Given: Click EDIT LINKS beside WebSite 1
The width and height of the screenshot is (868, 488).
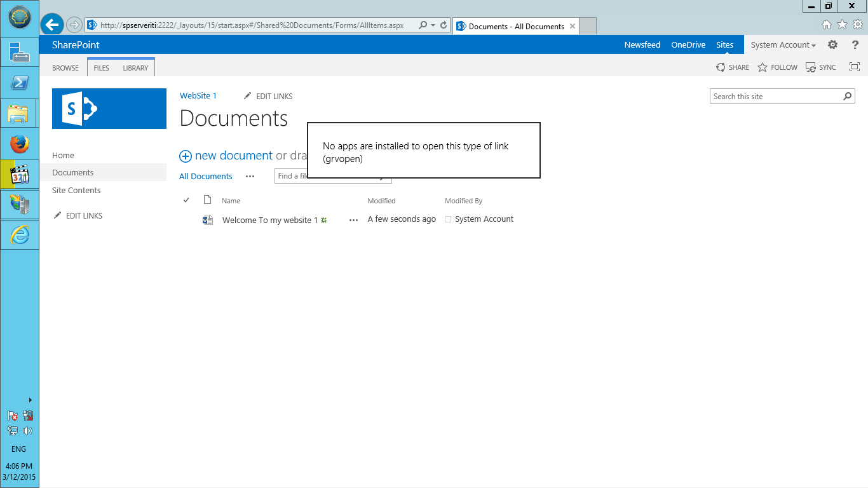Looking at the screenshot, I should tap(268, 97).
